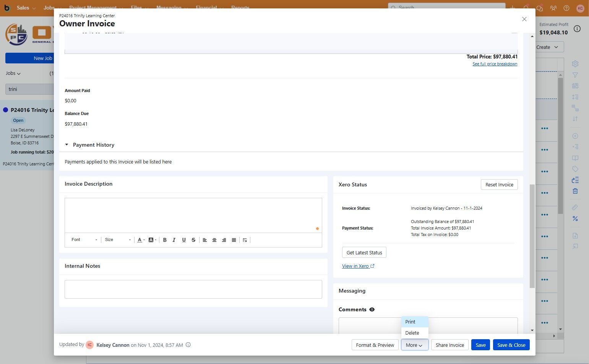Justify description text
This screenshot has width=589, height=364.
tap(234, 240)
